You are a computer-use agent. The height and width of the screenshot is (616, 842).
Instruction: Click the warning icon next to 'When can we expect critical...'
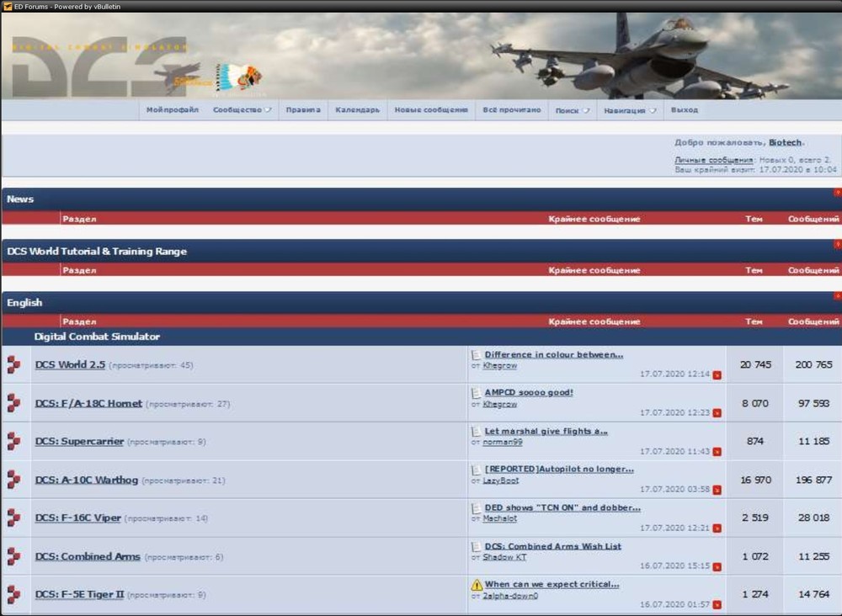pos(477,585)
